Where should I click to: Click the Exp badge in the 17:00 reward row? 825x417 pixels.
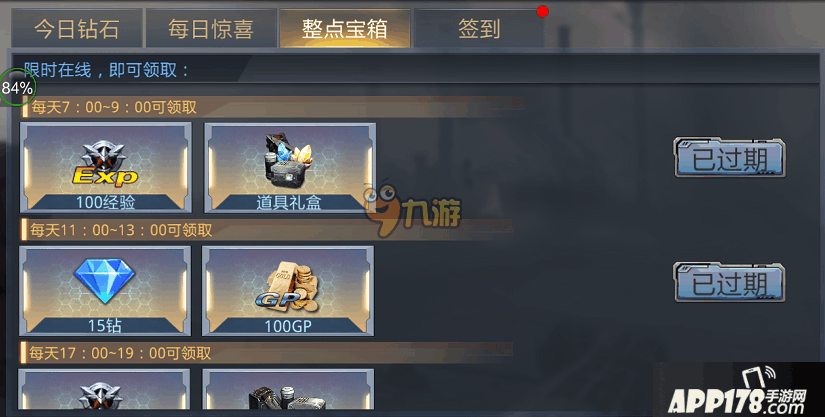point(102,396)
